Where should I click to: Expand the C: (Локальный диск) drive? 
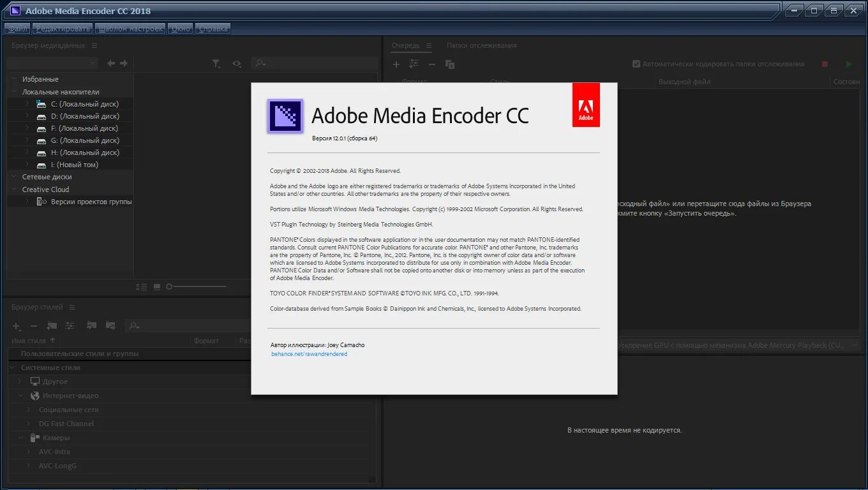(x=27, y=104)
